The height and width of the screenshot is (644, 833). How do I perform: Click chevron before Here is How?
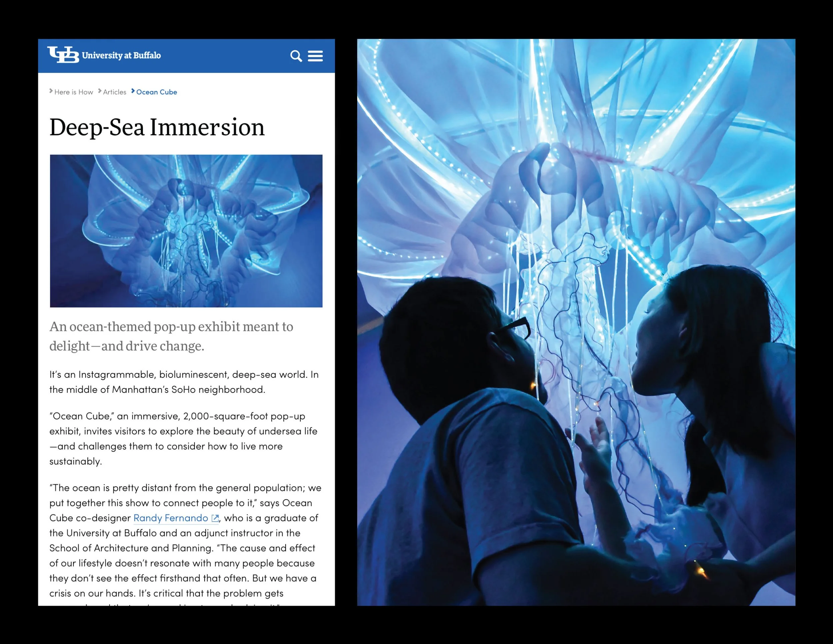pyautogui.click(x=51, y=91)
